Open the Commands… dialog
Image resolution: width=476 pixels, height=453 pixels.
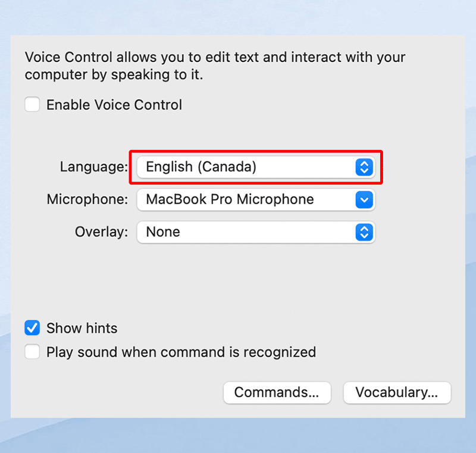pos(277,393)
